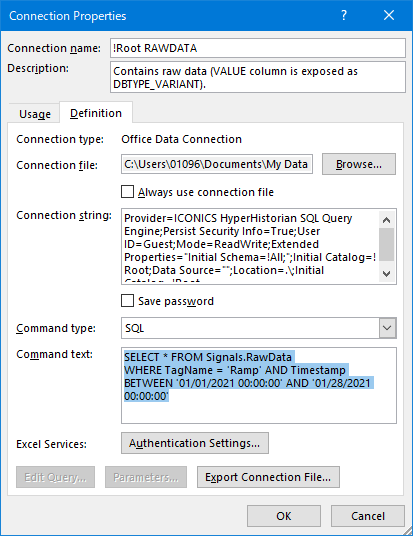Click the Browse button
Viewport: 413px width, 536px height.
click(359, 164)
